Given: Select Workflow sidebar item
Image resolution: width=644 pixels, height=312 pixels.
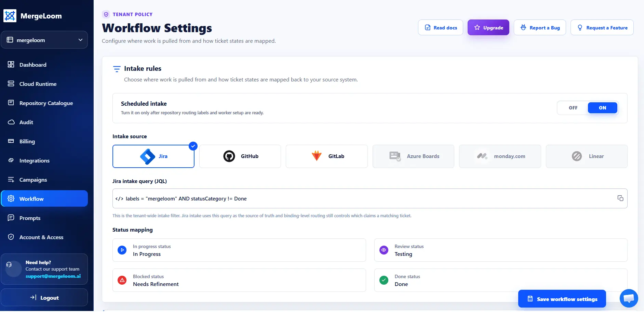Looking at the screenshot, I should pos(44,199).
